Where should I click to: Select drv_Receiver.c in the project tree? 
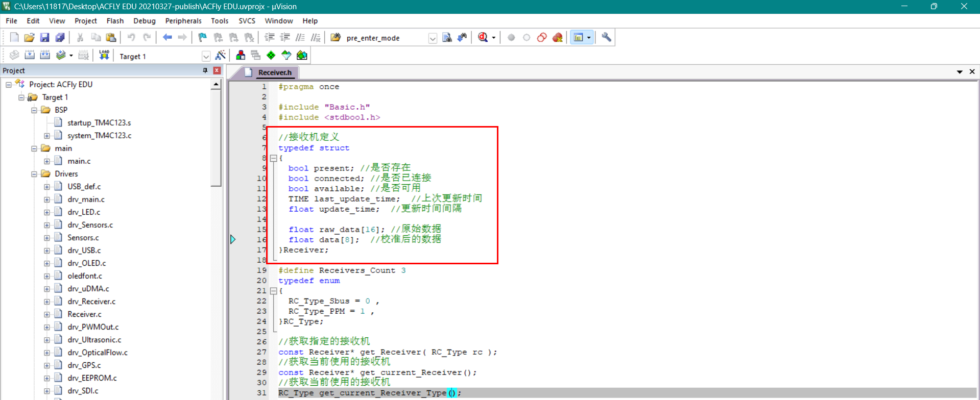pyautogui.click(x=91, y=302)
